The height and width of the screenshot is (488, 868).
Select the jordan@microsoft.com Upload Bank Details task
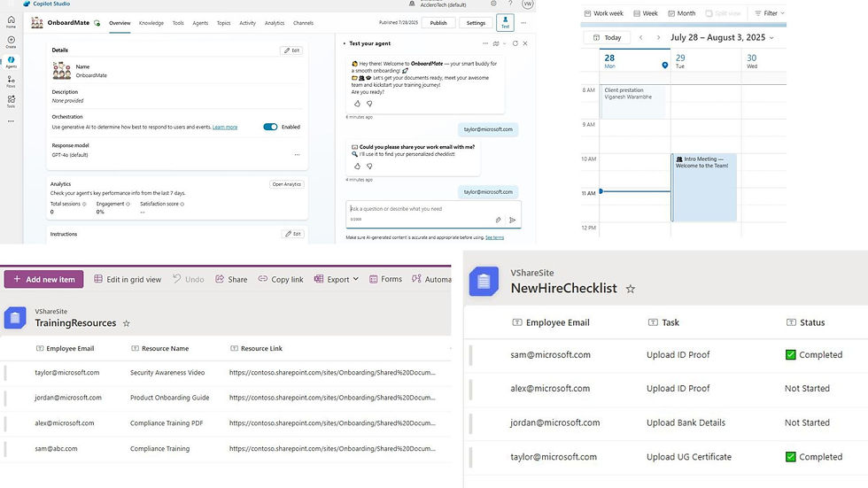point(686,422)
